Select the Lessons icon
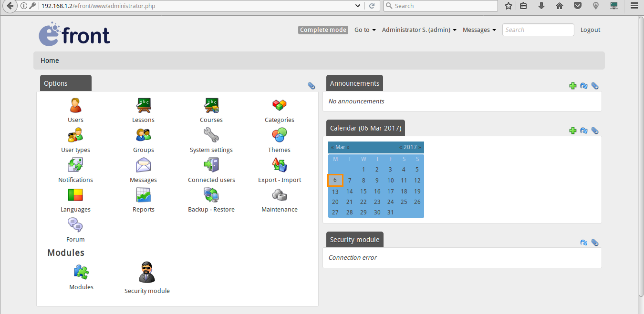644x314 pixels. (143, 105)
